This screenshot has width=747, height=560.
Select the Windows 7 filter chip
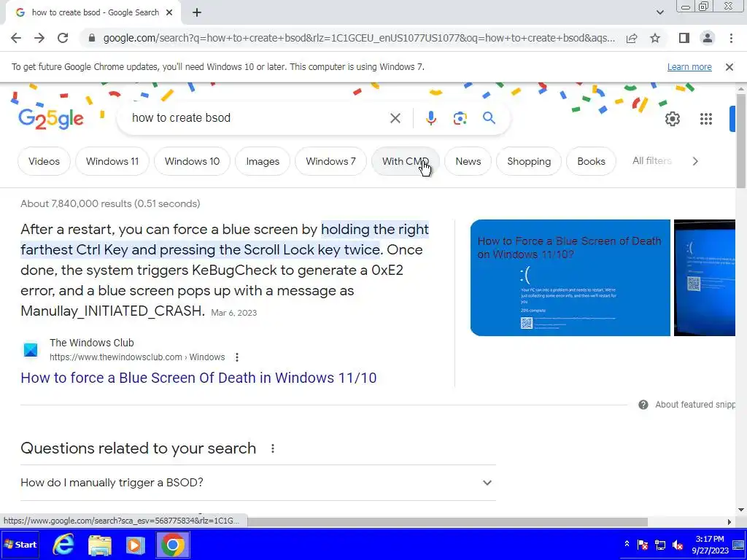[x=330, y=161]
